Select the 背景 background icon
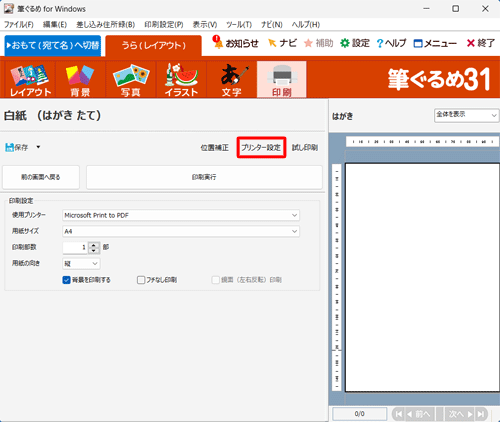 pyautogui.click(x=80, y=80)
